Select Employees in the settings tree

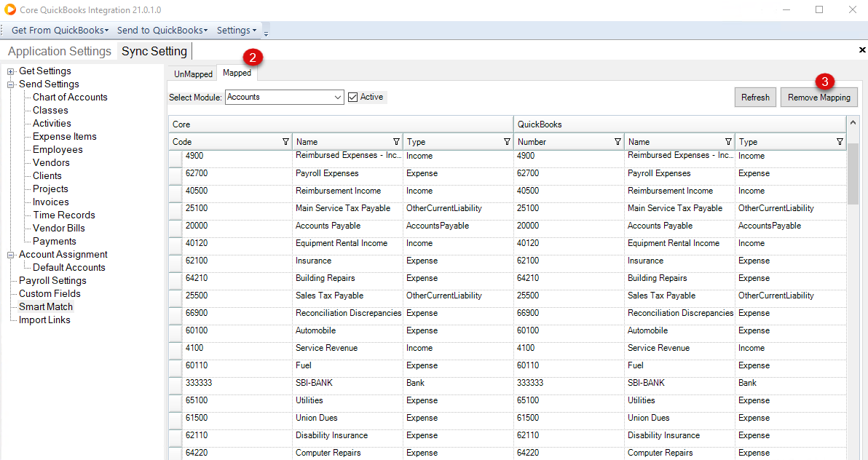(58, 149)
